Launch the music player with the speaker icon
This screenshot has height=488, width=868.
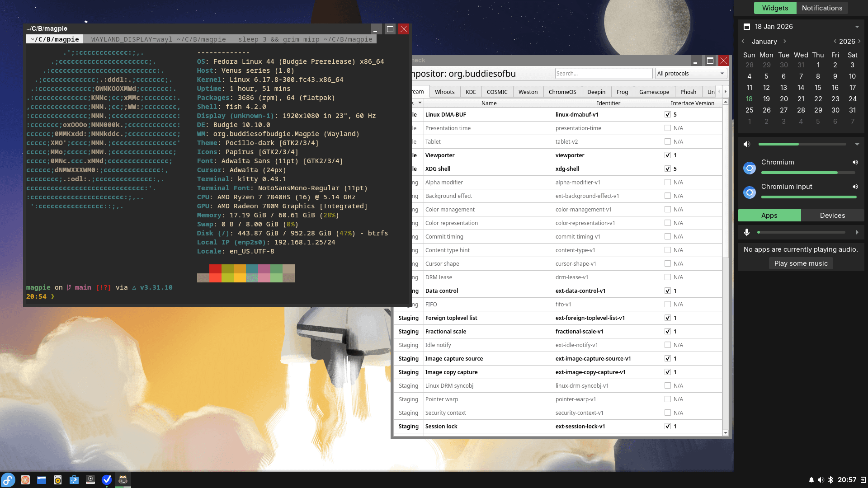point(58,480)
